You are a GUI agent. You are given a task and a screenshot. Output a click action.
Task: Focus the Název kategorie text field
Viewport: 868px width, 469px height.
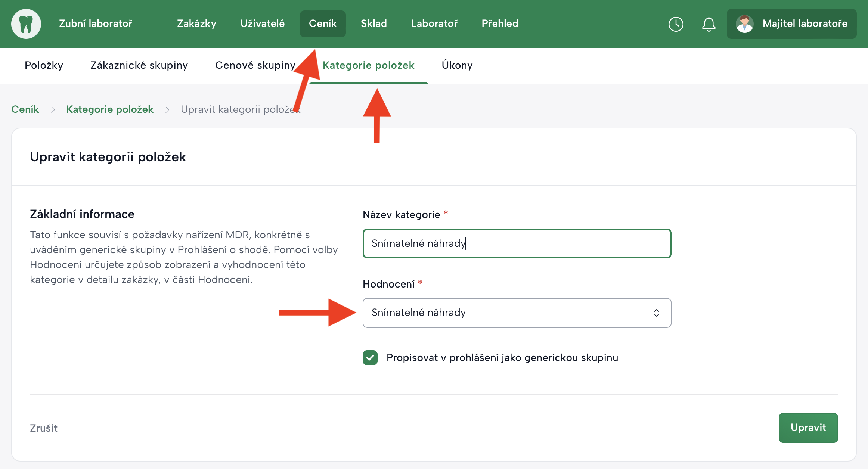pyautogui.click(x=516, y=243)
